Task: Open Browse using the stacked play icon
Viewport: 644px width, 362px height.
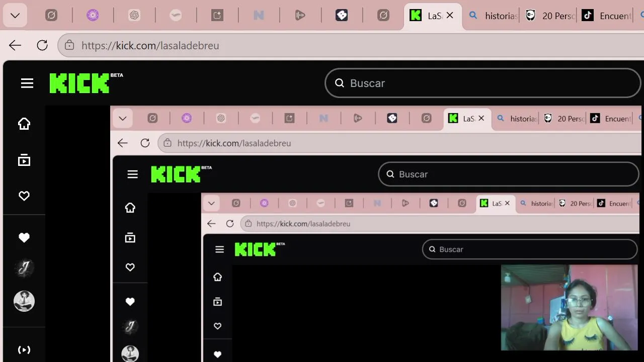Action: (24, 160)
